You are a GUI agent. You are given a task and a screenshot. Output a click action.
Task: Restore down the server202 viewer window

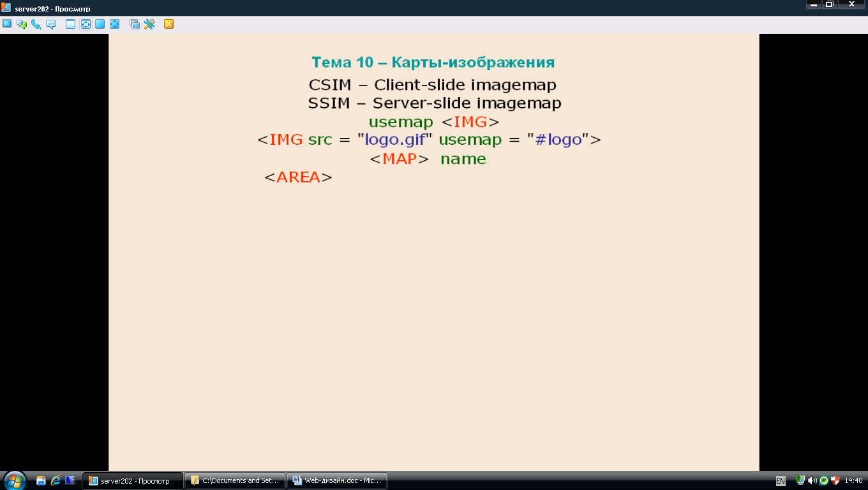tap(830, 4)
